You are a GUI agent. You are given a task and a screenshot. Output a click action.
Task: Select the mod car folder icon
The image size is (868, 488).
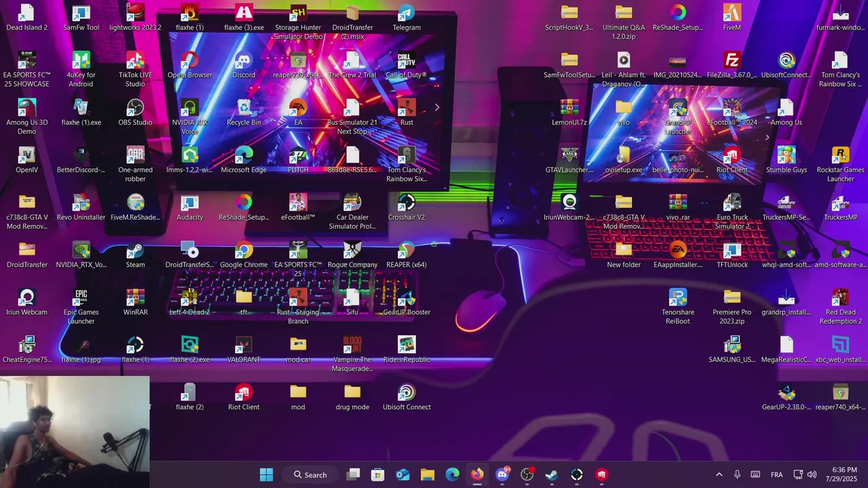(298, 350)
